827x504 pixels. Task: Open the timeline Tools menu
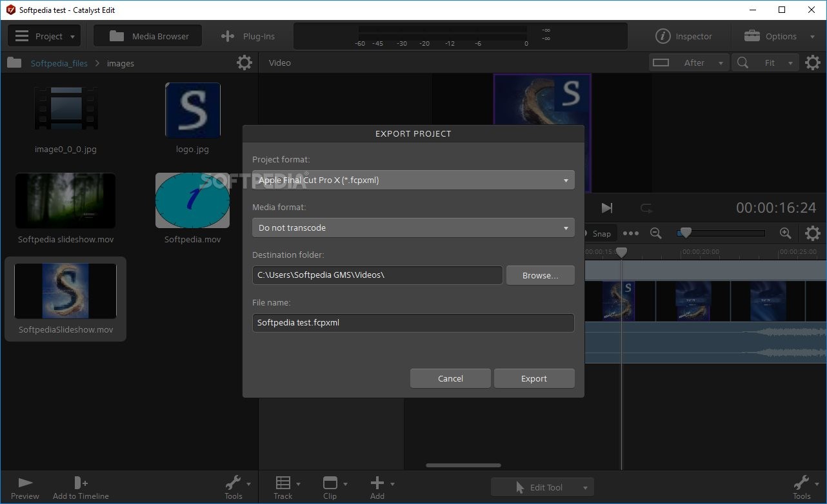(x=804, y=488)
